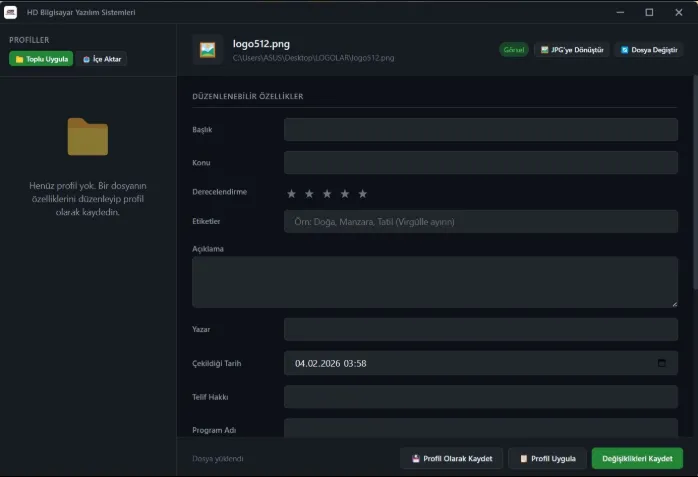Open the calendar picker in Çekildiği Tarih
This screenshot has width=698, height=477.
click(661, 363)
